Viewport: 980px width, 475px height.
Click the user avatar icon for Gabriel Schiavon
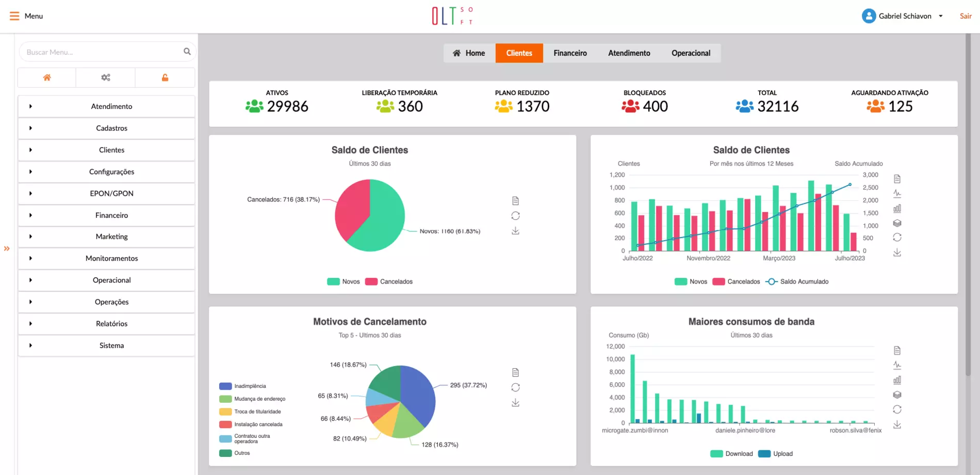pyautogui.click(x=869, y=16)
